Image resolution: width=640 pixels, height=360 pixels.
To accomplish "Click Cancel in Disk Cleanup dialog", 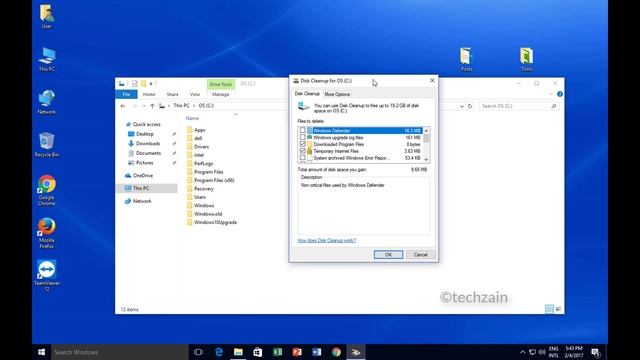I will (420, 255).
